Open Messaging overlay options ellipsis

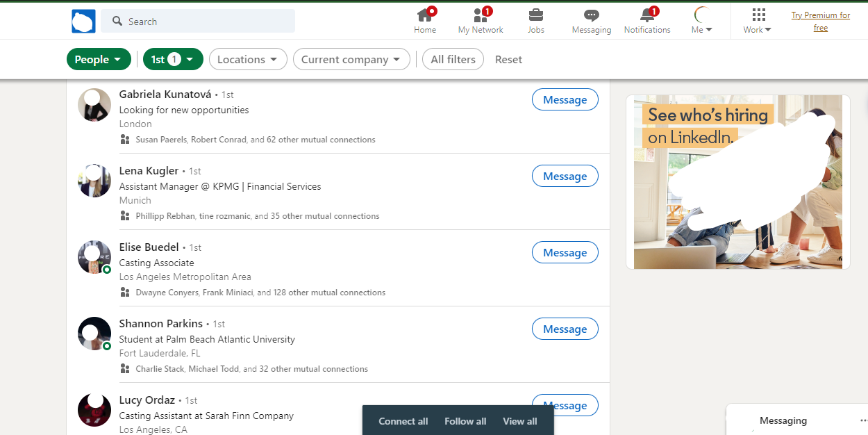pyautogui.click(x=863, y=420)
